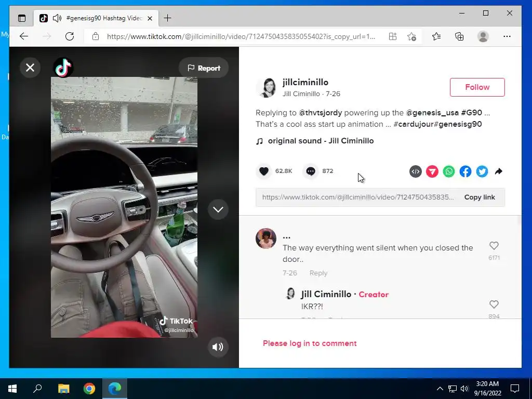Viewport: 532px width, 399px height.
Task: Open @genesis_usa mention
Action: click(432, 113)
